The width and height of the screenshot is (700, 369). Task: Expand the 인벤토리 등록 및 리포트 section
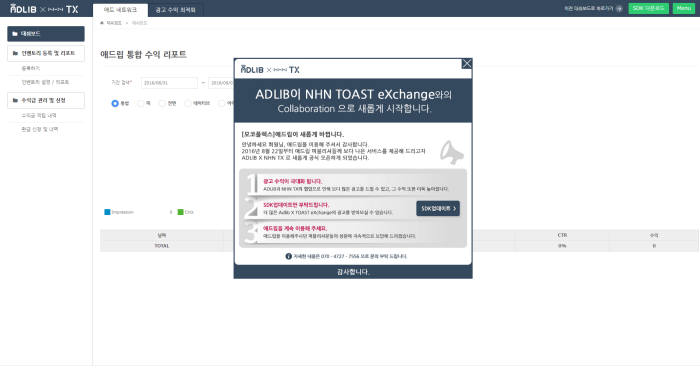[x=46, y=53]
